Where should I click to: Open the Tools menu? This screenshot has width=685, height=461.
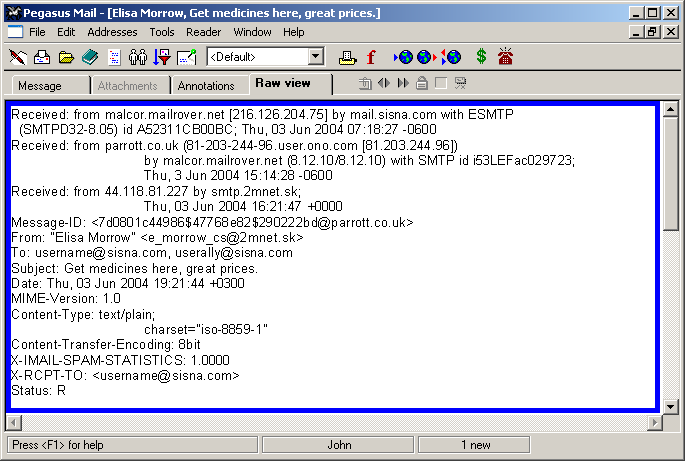coord(162,32)
